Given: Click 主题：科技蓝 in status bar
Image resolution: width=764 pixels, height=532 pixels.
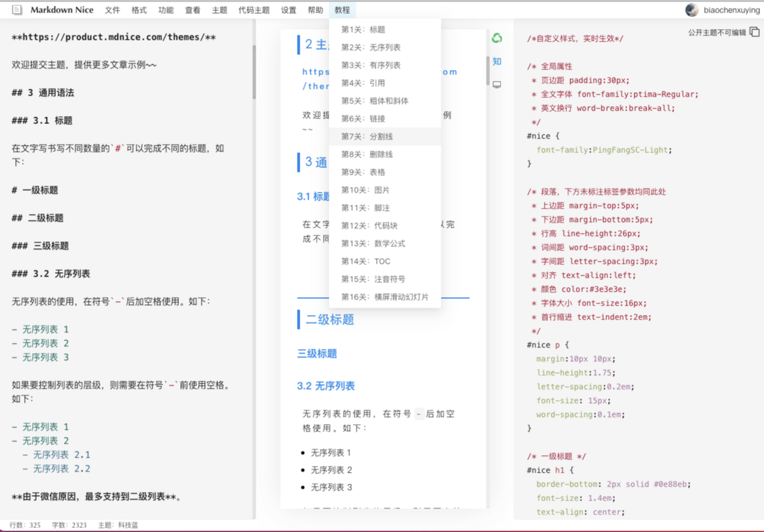Looking at the screenshot, I should (118, 524).
